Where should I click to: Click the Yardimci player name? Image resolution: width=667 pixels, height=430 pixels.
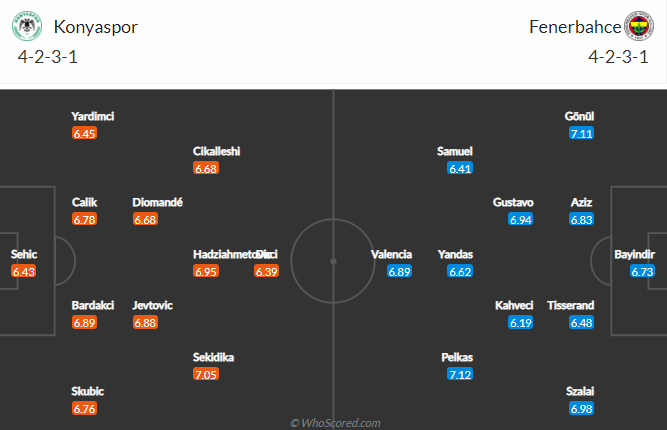click(x=93, y=117)
